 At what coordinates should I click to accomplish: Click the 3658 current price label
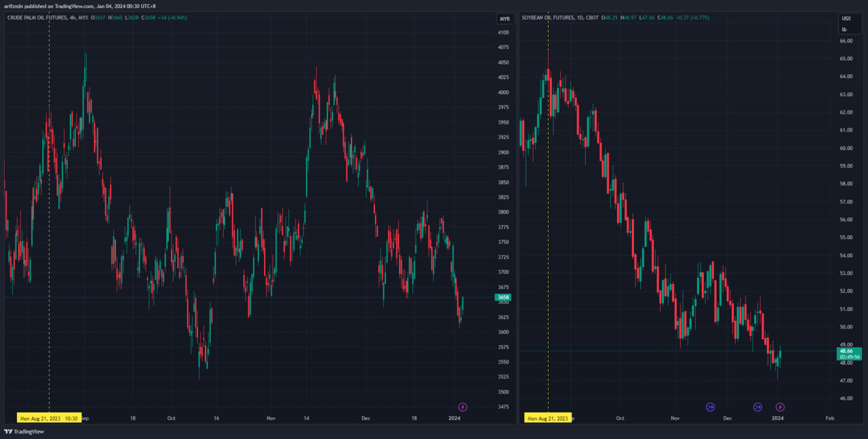[503, 297]
